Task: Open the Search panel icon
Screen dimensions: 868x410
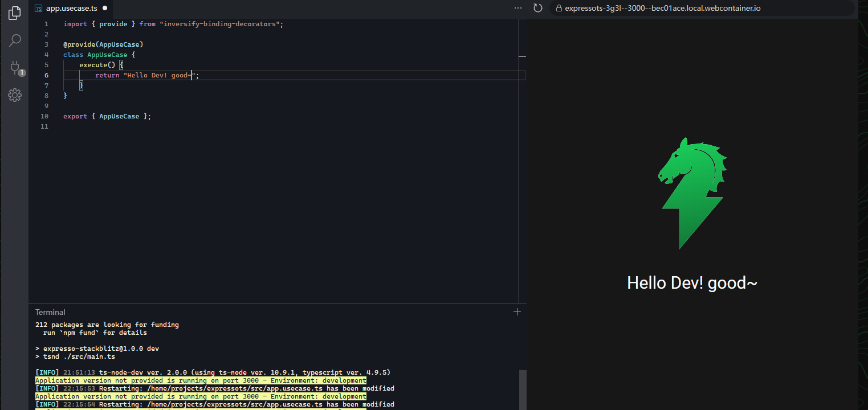Action: 15,40
